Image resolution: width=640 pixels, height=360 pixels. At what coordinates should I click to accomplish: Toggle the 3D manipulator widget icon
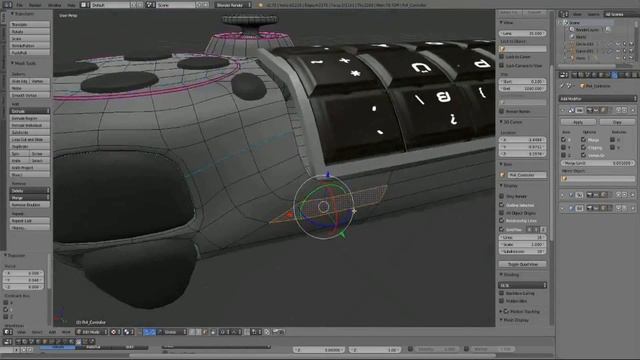click(x=140, y=332)
